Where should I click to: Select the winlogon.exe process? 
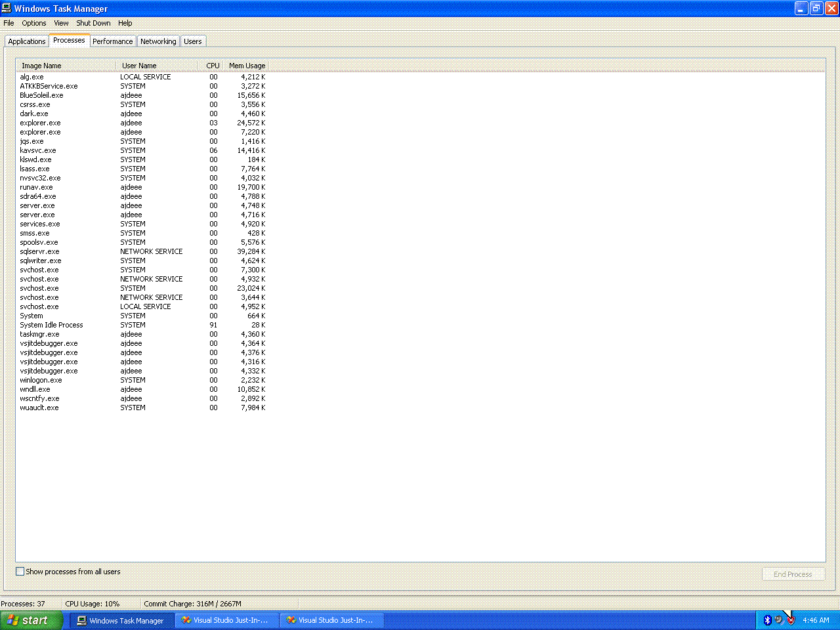click(142, 380)
